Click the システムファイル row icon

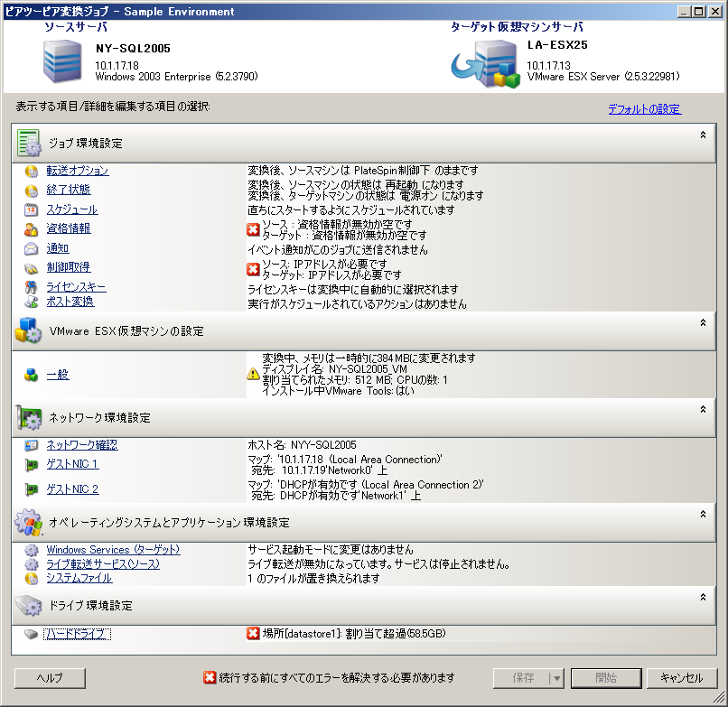pyautogui.click(x=31, y=579)
